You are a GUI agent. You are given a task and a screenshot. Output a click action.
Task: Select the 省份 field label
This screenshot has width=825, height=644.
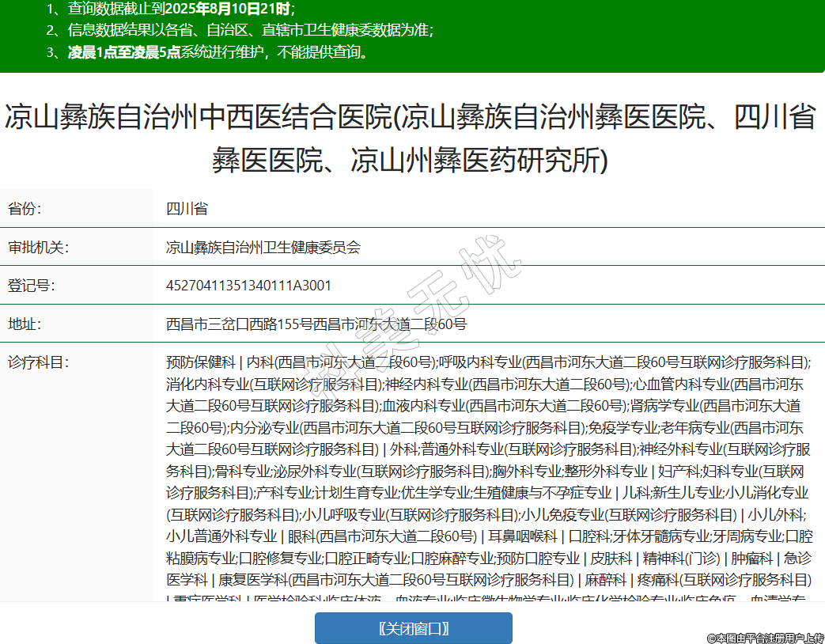click(x=25, y=209)
